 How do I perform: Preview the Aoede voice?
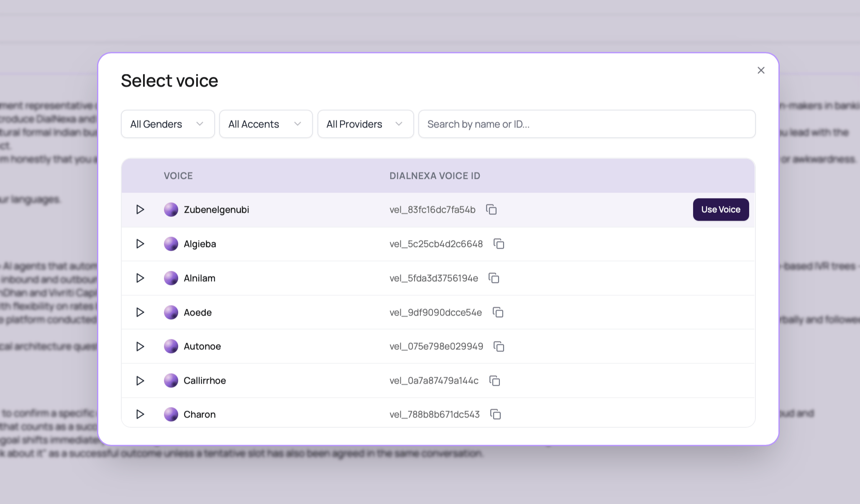point(140,312)
